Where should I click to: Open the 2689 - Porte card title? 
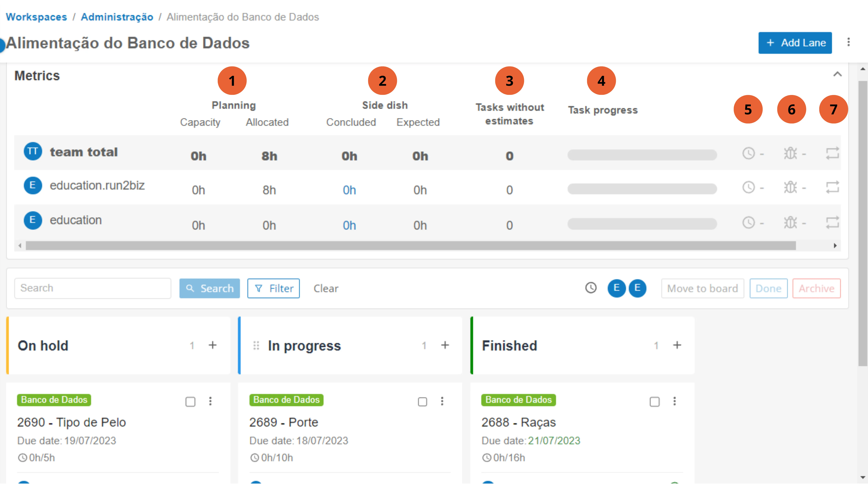(x=283, y=422)
